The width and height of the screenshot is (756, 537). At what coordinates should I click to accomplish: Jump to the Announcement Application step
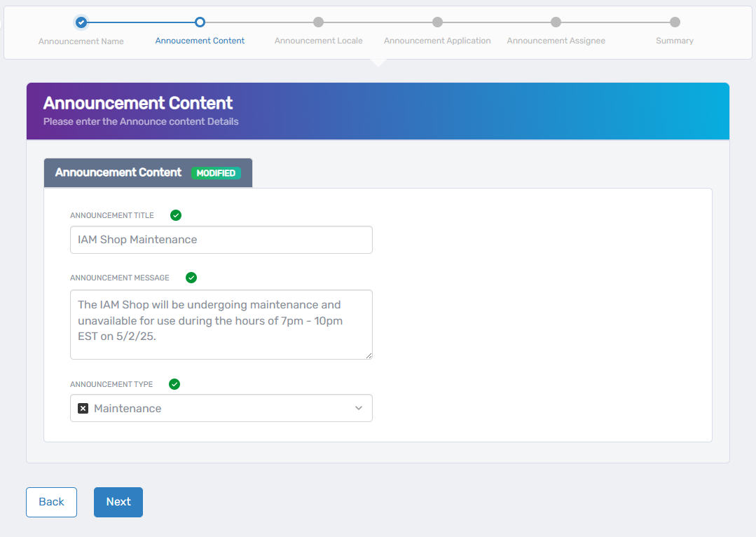pyautogui.click(x=437, y=22)
